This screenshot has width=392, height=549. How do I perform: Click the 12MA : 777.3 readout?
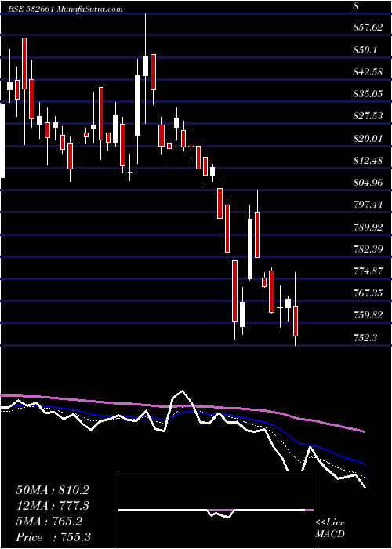tap(52, 506)
